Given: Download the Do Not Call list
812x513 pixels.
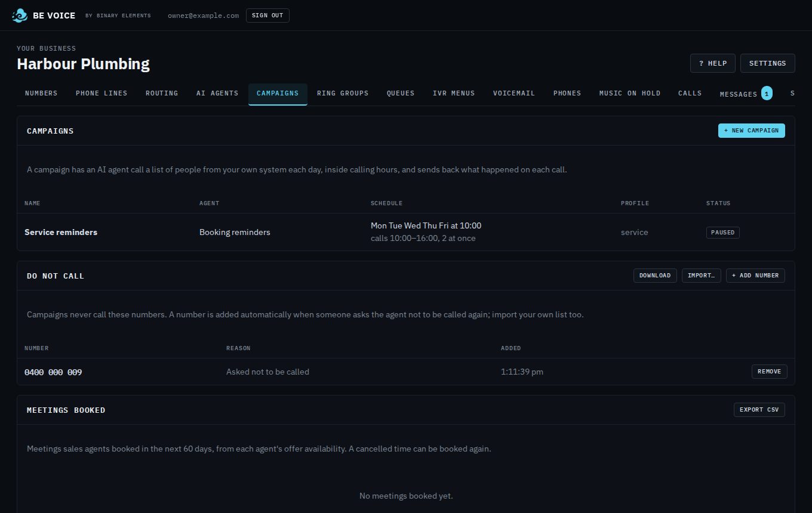Looking at the screenshot, I should click(x=655, y=276).
